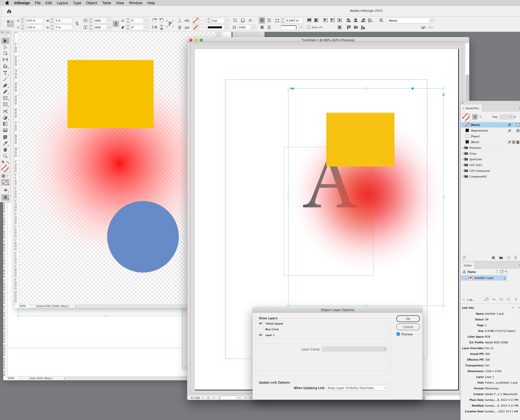The height and width of the screenshot is (420, 520).
Task: Hide the Yellow Square layer
Action: click(261, 323)
